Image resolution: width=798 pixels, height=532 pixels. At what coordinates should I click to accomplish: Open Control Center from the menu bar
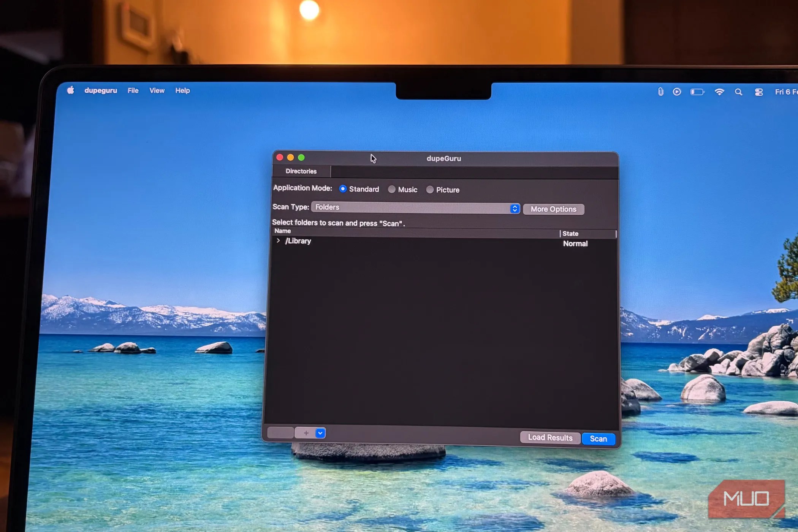pyautogui.click(x=758, y=92)
